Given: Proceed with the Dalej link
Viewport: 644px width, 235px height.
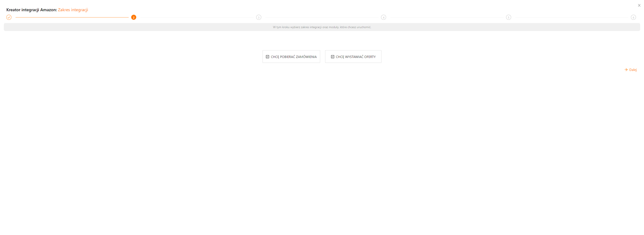Looking at the screenshot, I should [633, 70].
